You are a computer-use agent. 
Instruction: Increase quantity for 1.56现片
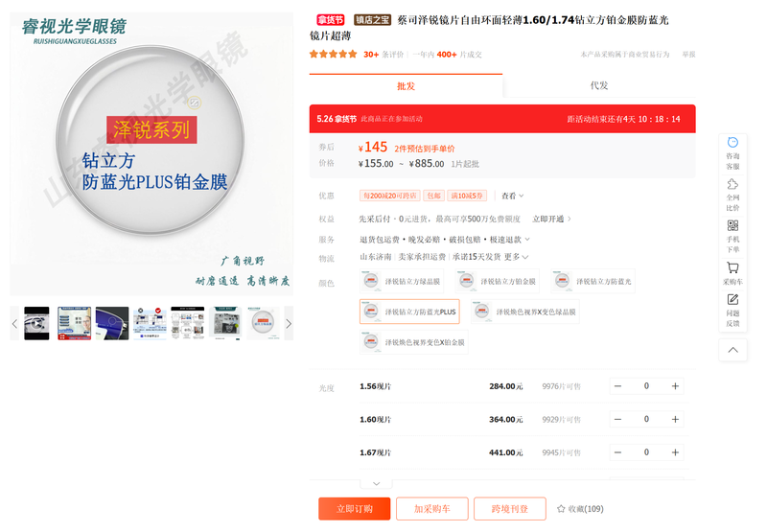(x=675, y=386)
